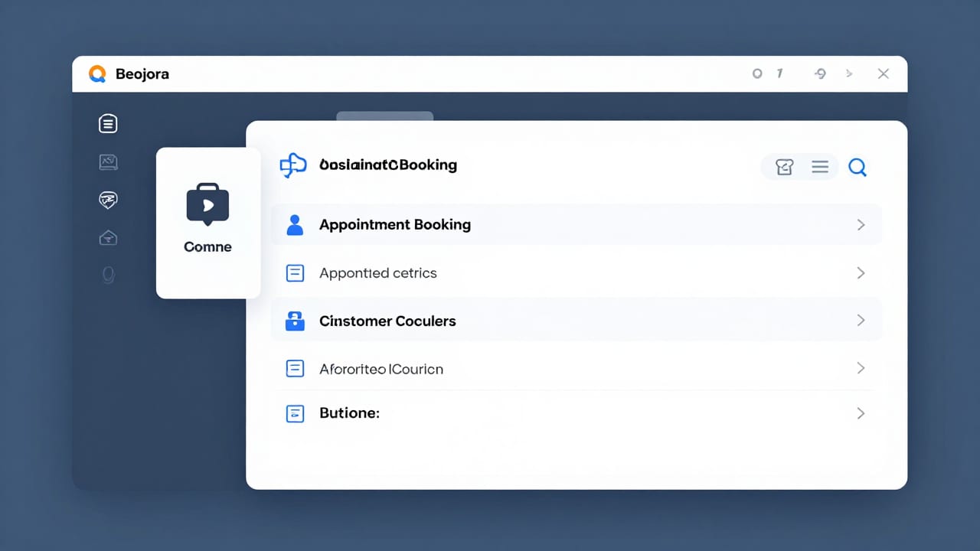Select the image gallery icon in sidebar
The width and height of the screenshot is (980, 551).
tap(108, 161)
